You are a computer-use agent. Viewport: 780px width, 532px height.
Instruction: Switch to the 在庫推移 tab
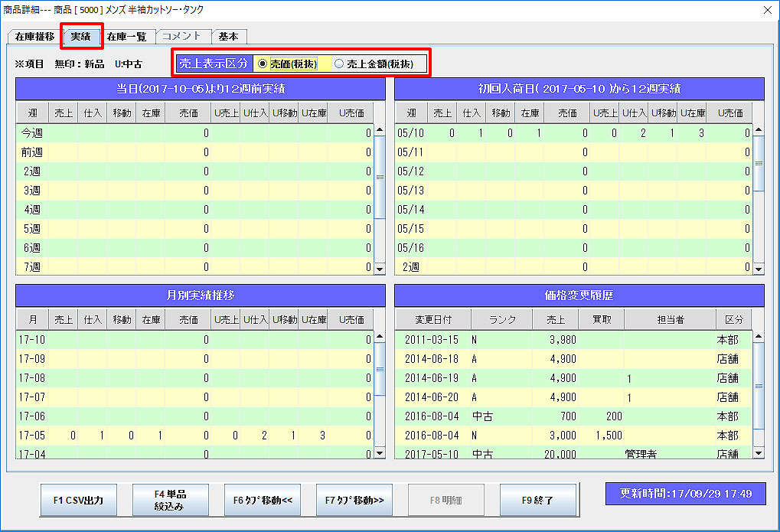click(x=34, y=37)
